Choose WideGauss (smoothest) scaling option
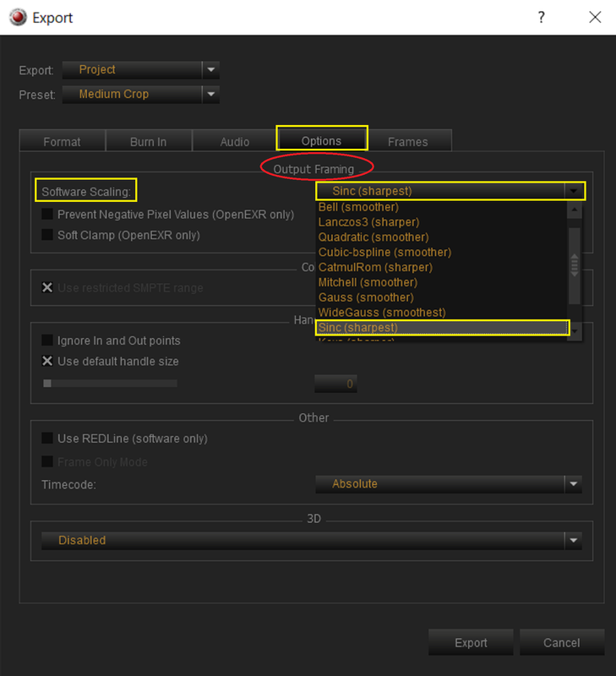The width and height of the screenshot is (616, 676). (x=441, y=313)
